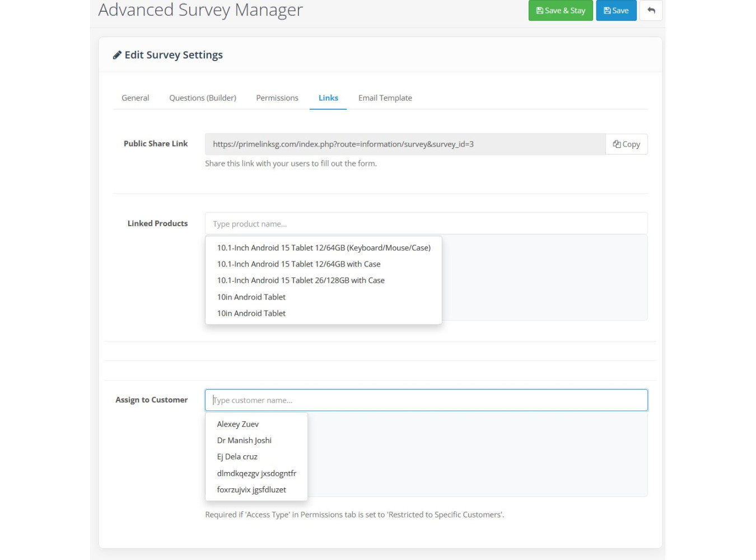The width and height of the screenshot is (756, 560).
Task: Choose 10.1-Inch Tablet 12/64GB with Case
Action: point(298,264)
